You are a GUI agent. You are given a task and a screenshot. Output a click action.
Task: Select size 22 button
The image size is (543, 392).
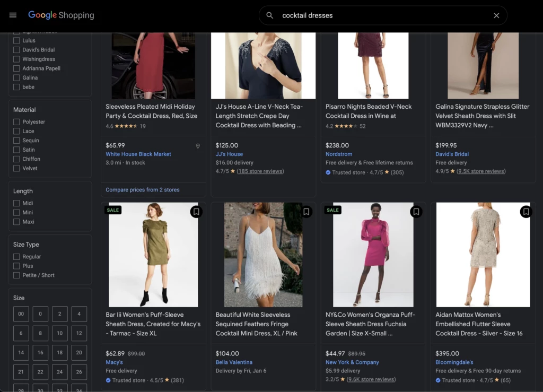[x=40, y=372]
